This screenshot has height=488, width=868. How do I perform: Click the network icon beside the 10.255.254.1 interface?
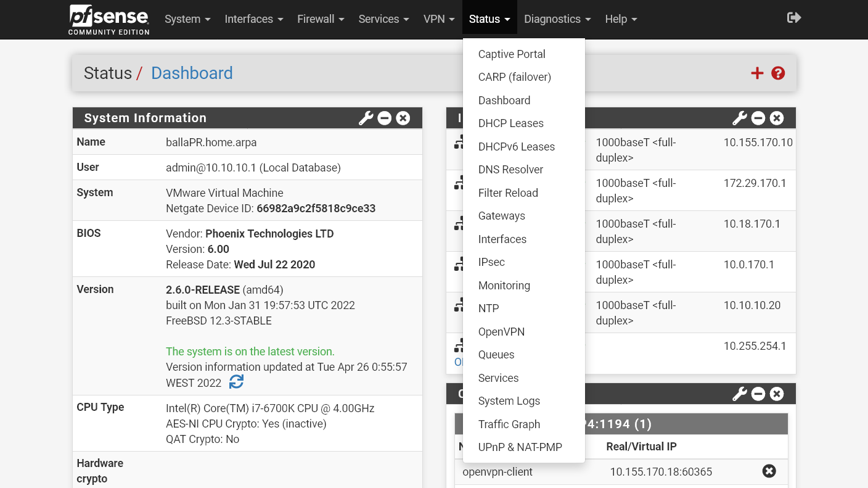coord(460,345)
